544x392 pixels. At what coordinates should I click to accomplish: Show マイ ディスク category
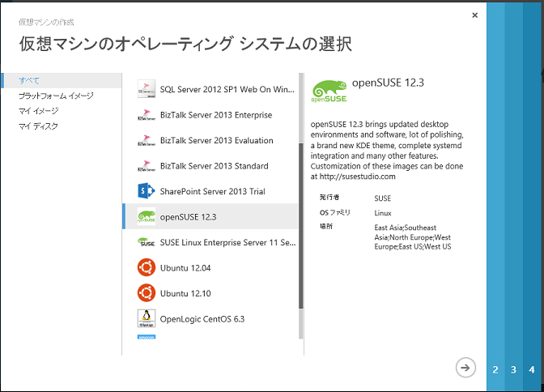(x=38, y=126)
